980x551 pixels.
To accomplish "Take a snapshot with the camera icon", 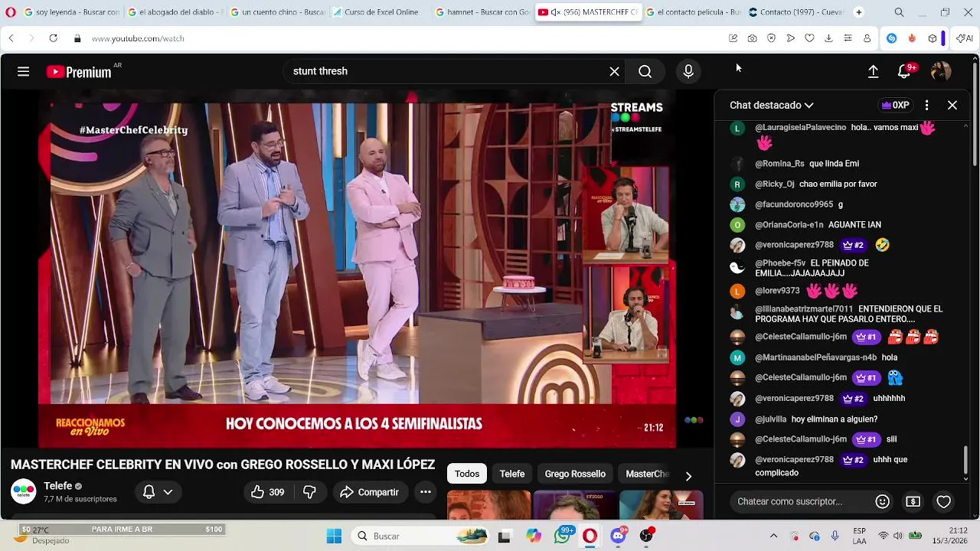I will pyautogui.click(x=752, y=38).
